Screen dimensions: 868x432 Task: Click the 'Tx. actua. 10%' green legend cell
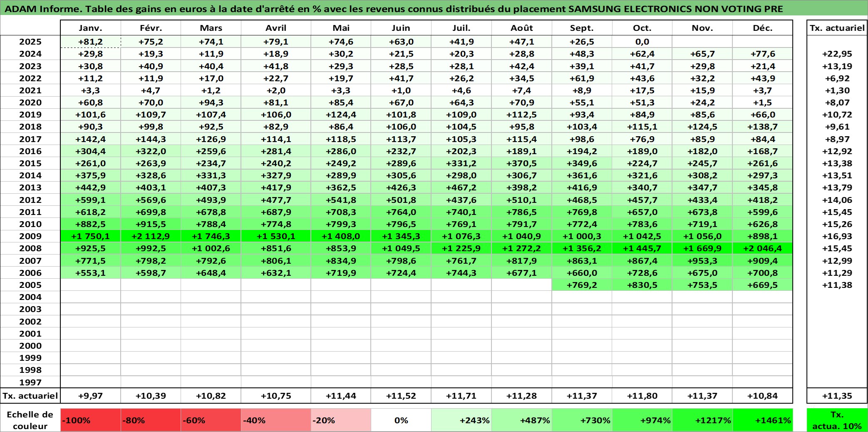click(837, 420)
